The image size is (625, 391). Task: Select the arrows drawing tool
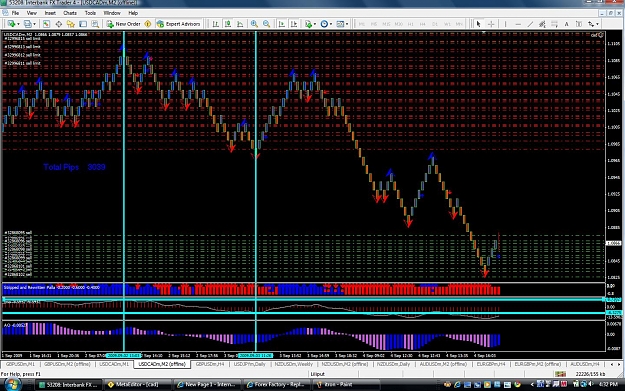(x=591, y=24)
